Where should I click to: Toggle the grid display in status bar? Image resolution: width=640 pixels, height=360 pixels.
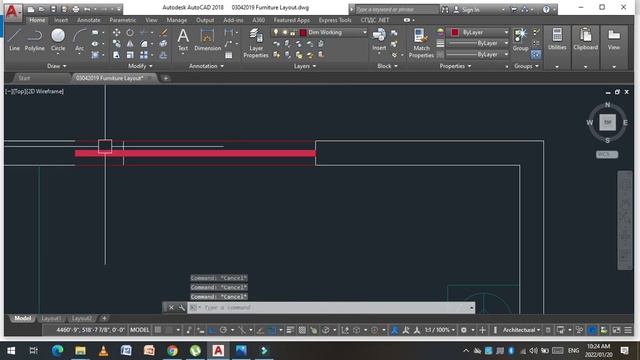click(x=158, y=330)
